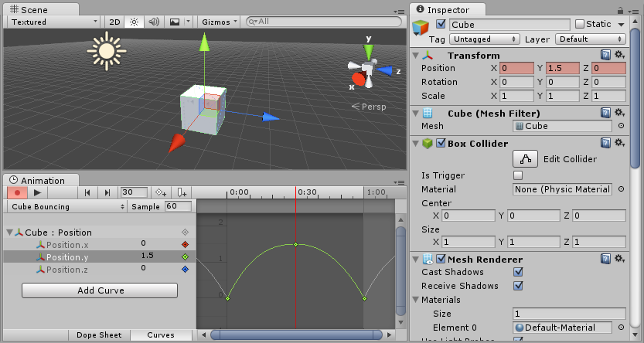Toggle 2D scene view mode
Viewport: 644px width, 343px height.
pyautogui.click(x=114, y=22)
